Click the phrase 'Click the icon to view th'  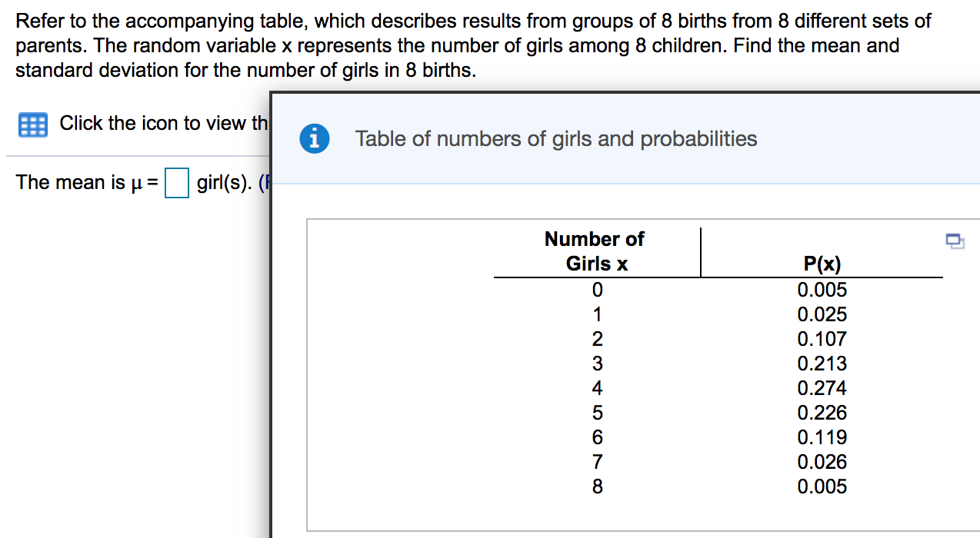tap(162, 124)
